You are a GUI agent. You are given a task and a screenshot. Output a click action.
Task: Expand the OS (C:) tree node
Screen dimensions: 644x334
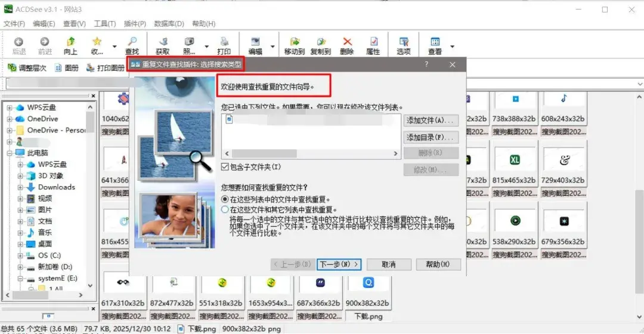[x=20, y=255]
